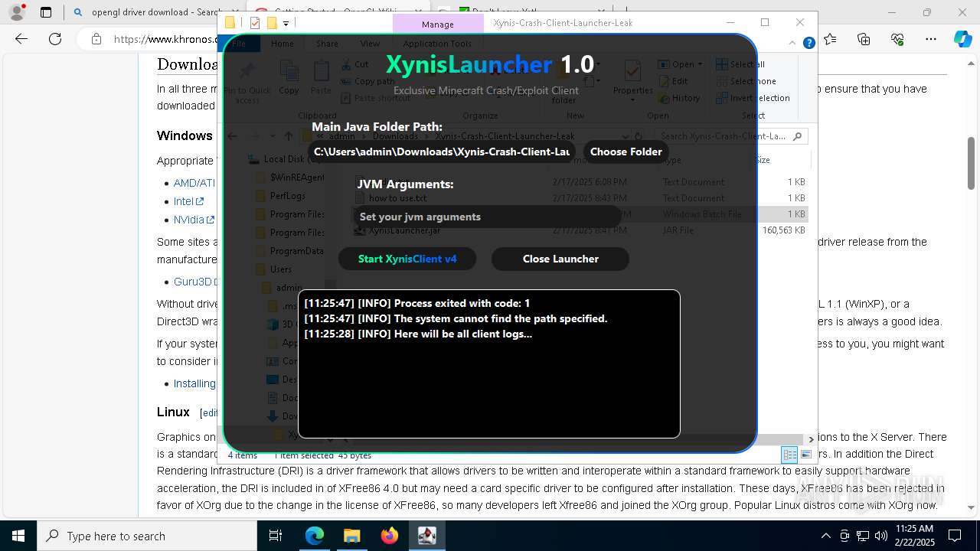
Task: Open Edge tab actions menu icon
Action: (46, 12)
